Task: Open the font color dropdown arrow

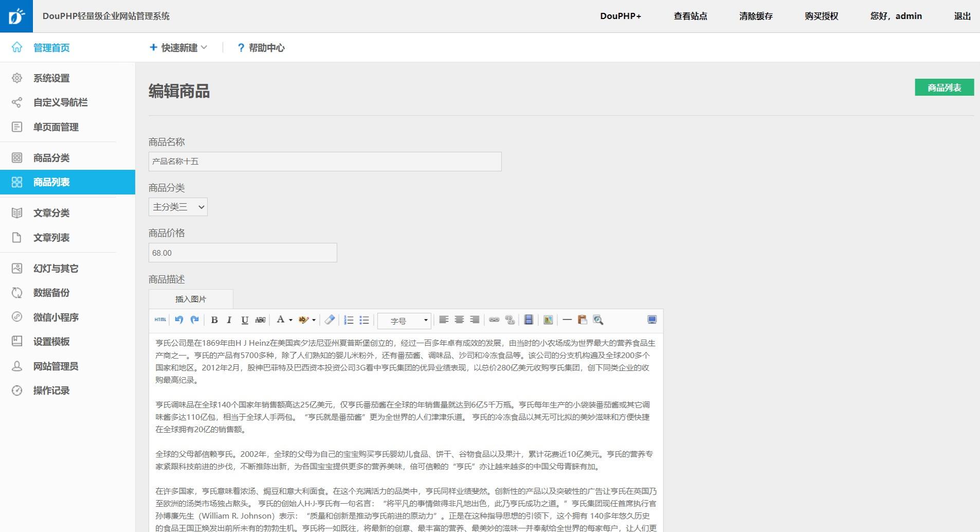Action: [x=290, y=320]
